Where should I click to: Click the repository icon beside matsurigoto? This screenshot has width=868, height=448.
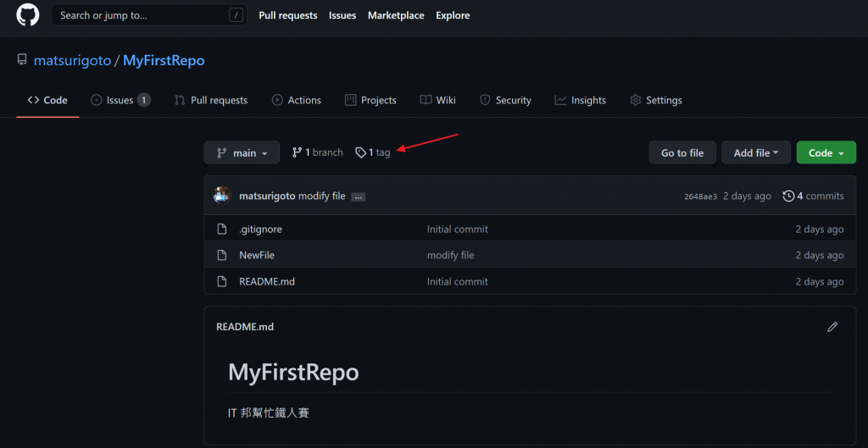click(x=22, y=60)
